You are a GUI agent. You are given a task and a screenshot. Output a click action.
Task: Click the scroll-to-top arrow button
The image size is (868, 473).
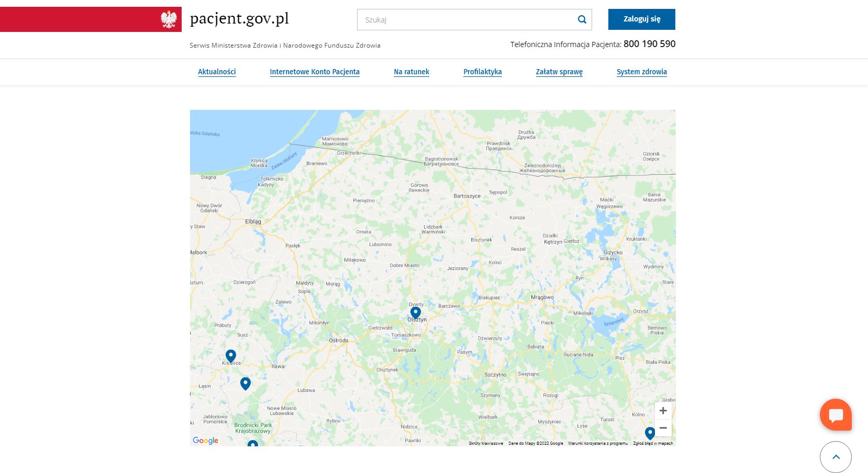coord(836,457)
